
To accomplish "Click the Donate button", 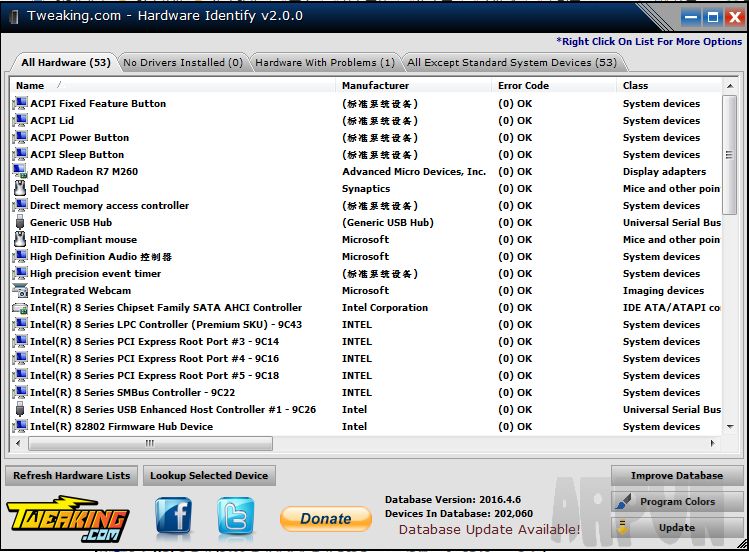I will [326, 519].
